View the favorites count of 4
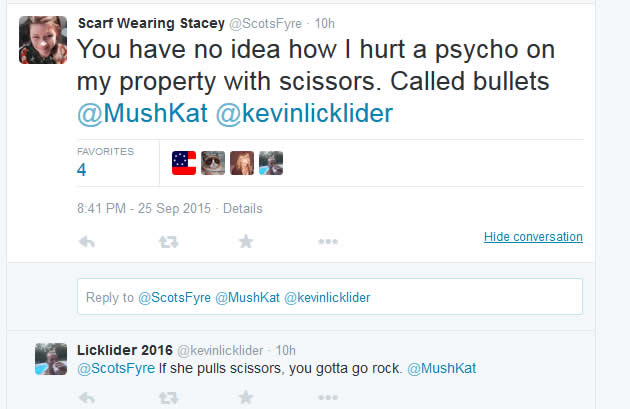630x409 pixels. tap(82, 169)
